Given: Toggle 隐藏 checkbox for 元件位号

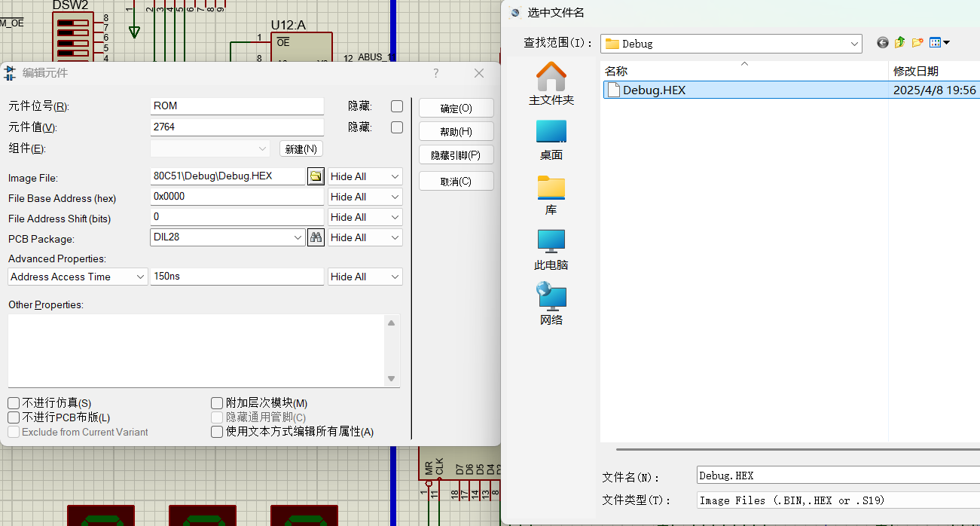Looking at the screenshot, I should pos(397,106).
